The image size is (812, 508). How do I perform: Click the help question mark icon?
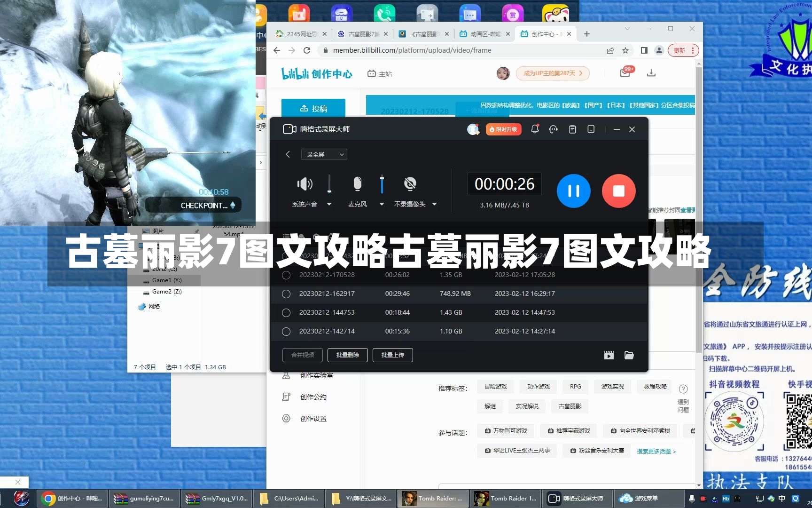tap(683, 389)
